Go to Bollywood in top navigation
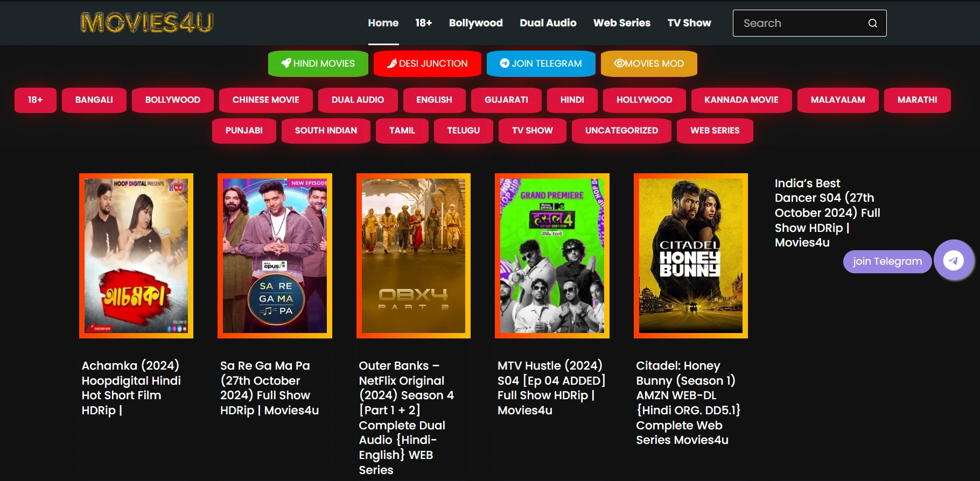Viewport: 980px width, 481px height. coord(476,23)
